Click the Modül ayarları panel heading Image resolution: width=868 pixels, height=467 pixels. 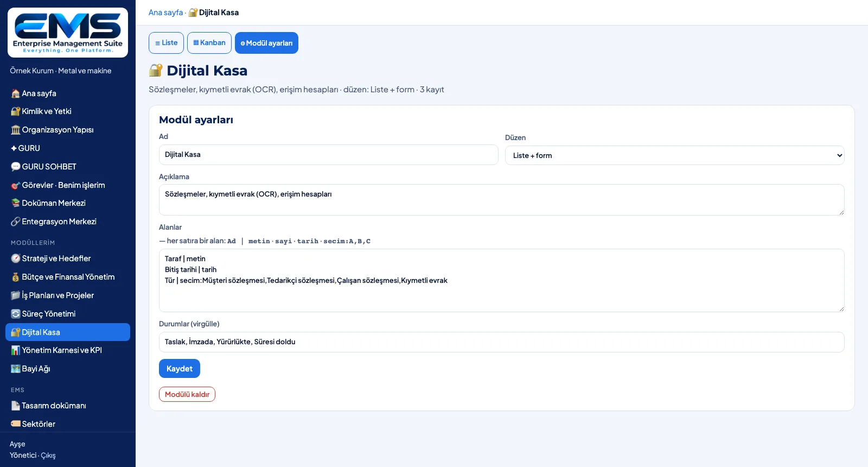pos(196,120)
